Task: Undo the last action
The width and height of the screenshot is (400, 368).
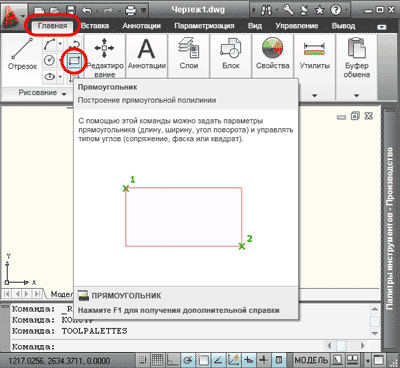Action: [x=87, y=11]
